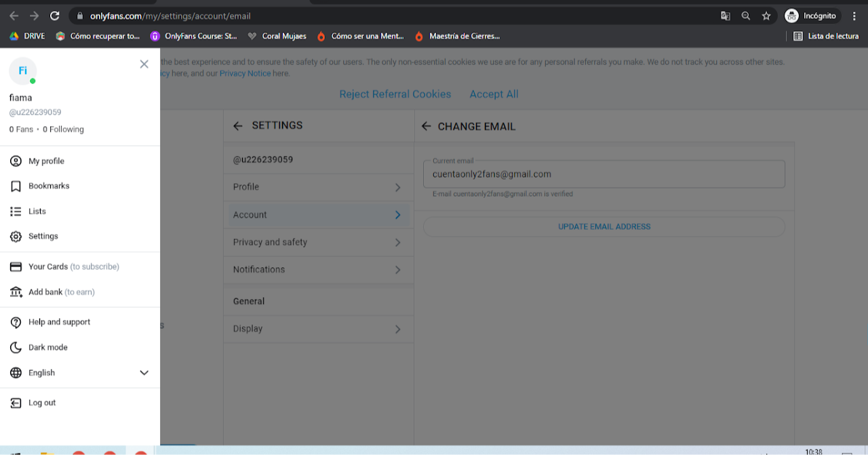Viewport: 868px width, 455px height.
Task: Click the 0 Following count
Action: [63, 130]
